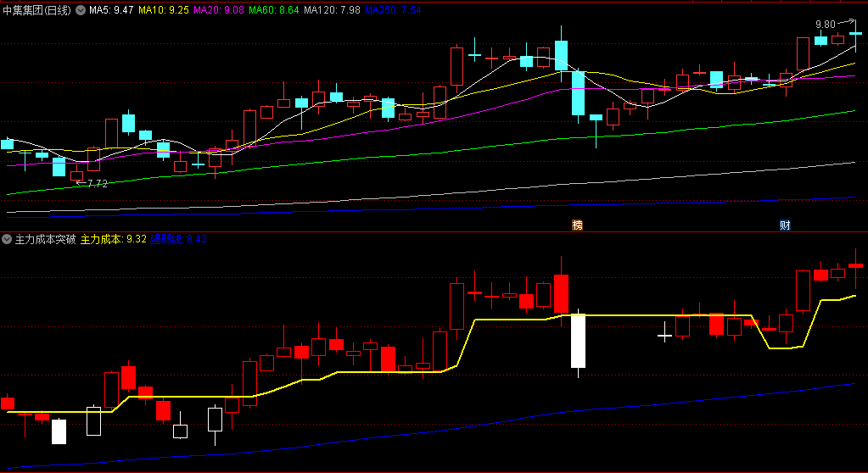This screenshot has height=473, width=868.
Task: Select the 中集集团(日线) chart title
Action: click(x=37, y=10)
